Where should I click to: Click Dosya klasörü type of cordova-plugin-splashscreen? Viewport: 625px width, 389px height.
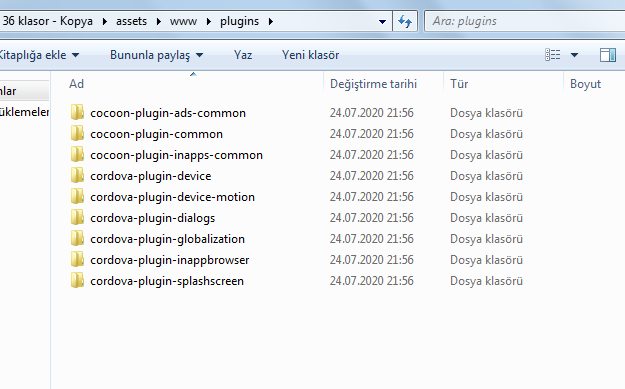(486, 281)
